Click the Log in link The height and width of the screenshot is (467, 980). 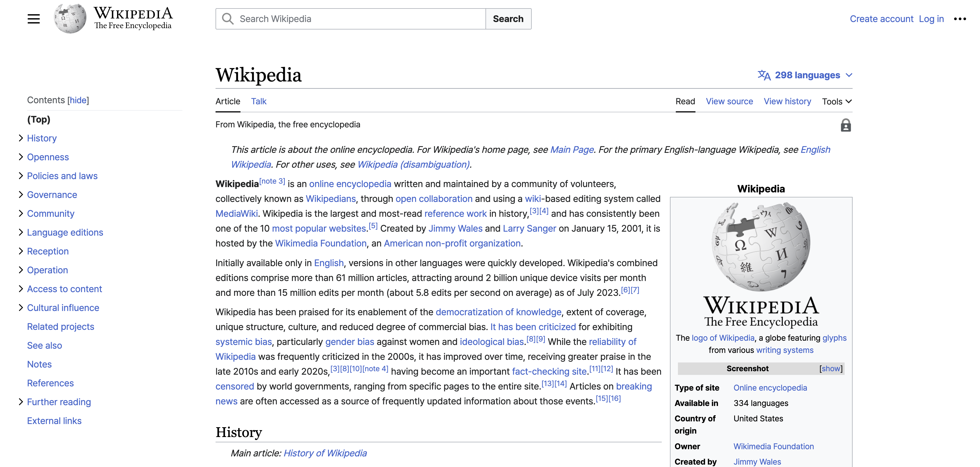click(x=931, y=19)
